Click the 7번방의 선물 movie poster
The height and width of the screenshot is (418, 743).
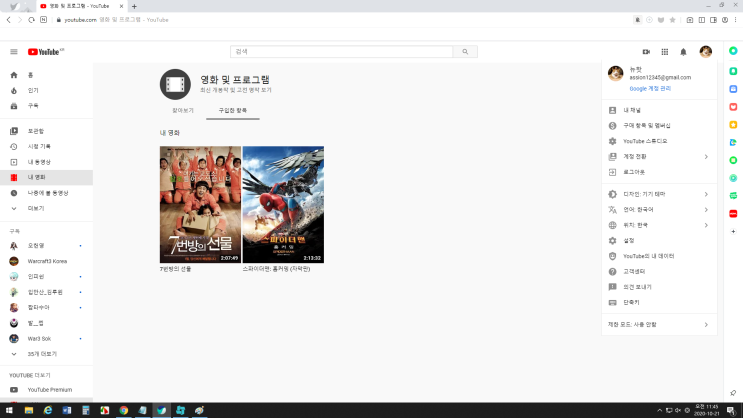pos(200,204)
